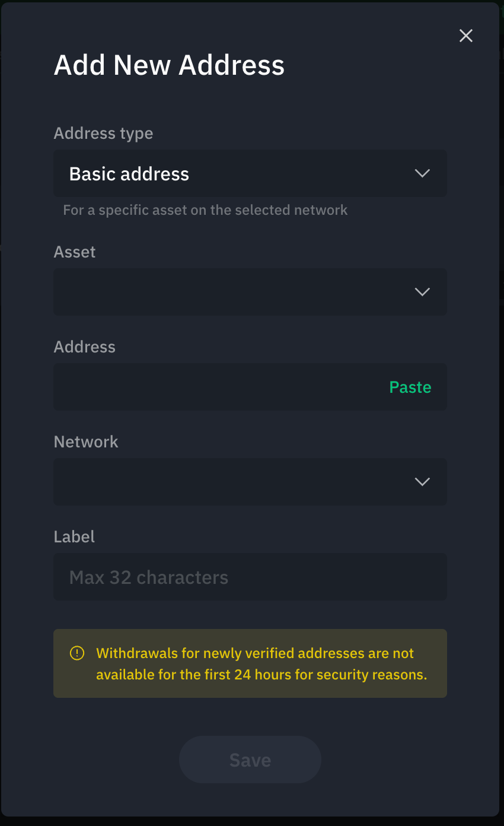Image resolution: width=504 pixels, height=826 pixels.
Task: Click the helper text about specific asset
Action: (205, 210)
